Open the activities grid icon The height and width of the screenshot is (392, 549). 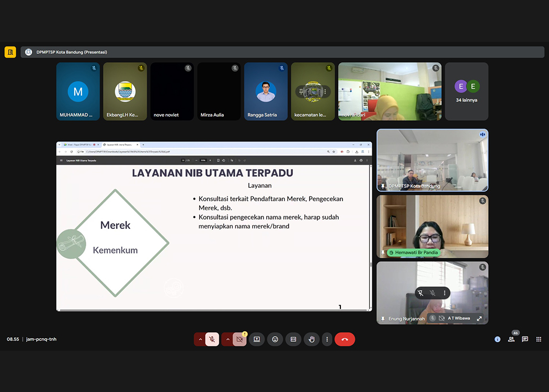point(539,339)
